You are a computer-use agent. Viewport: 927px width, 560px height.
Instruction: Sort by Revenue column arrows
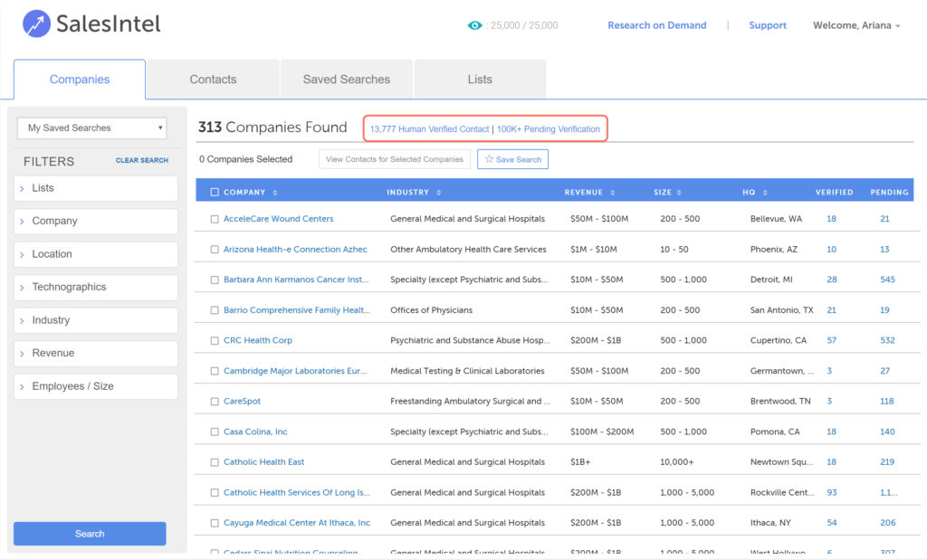(613, 193)
